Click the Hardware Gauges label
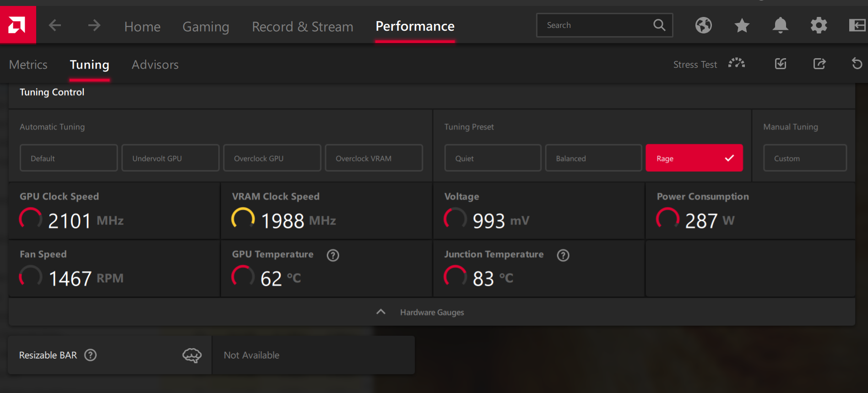This screenshot has height=393, width=868. (432, 312)
